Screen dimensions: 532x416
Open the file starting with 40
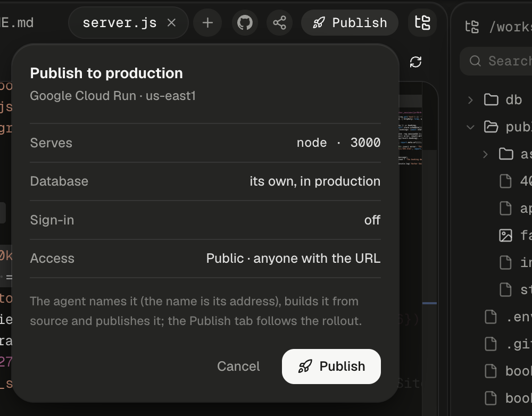516,181
